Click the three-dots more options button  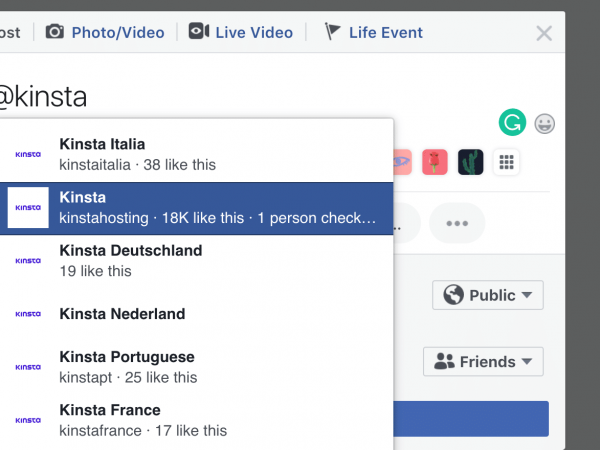tap(457, 223)
